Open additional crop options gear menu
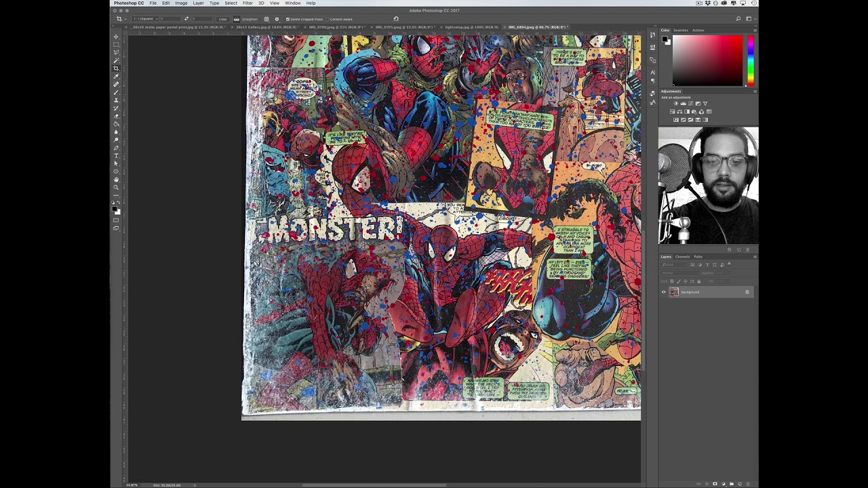Image resolution: width=868 pixels, height=488 pixels. (277, 19)
